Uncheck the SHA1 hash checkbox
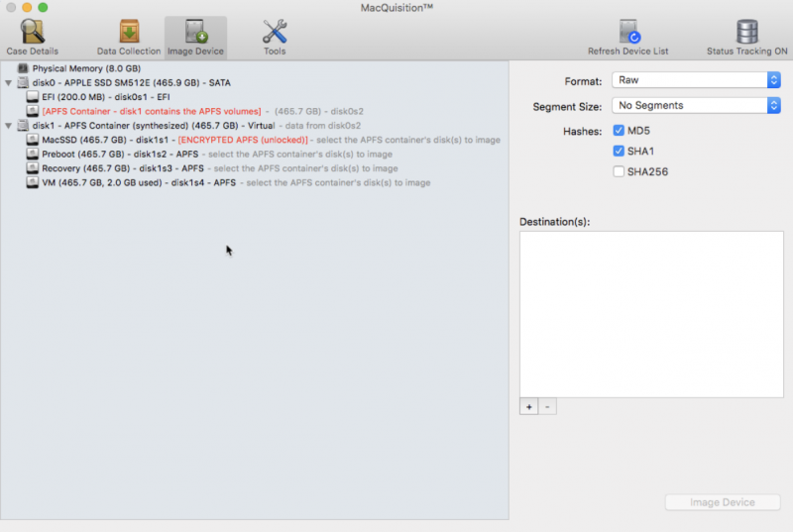 pos(619,151)
